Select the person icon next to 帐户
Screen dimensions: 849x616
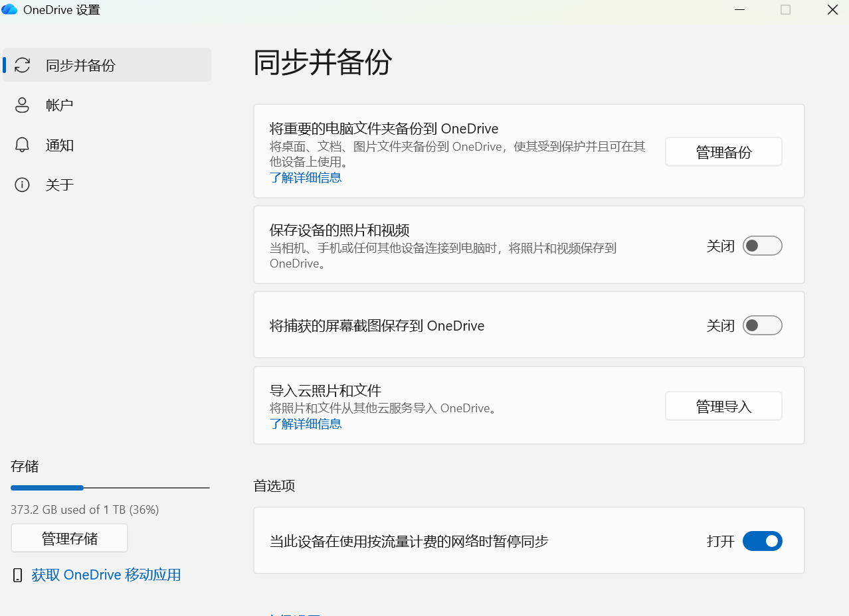[22, 104]
